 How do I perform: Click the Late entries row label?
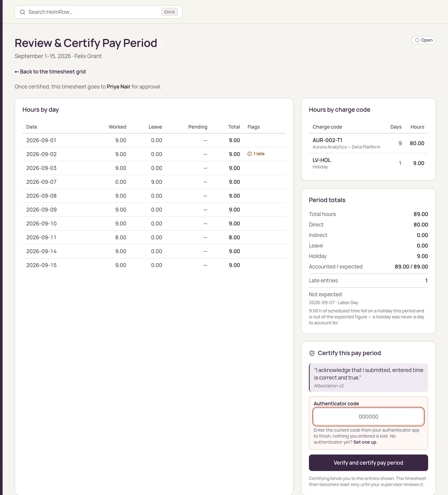point(323,280)
